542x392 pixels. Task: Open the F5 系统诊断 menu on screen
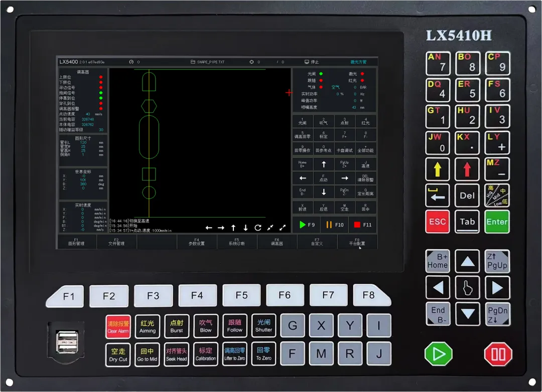237,242
